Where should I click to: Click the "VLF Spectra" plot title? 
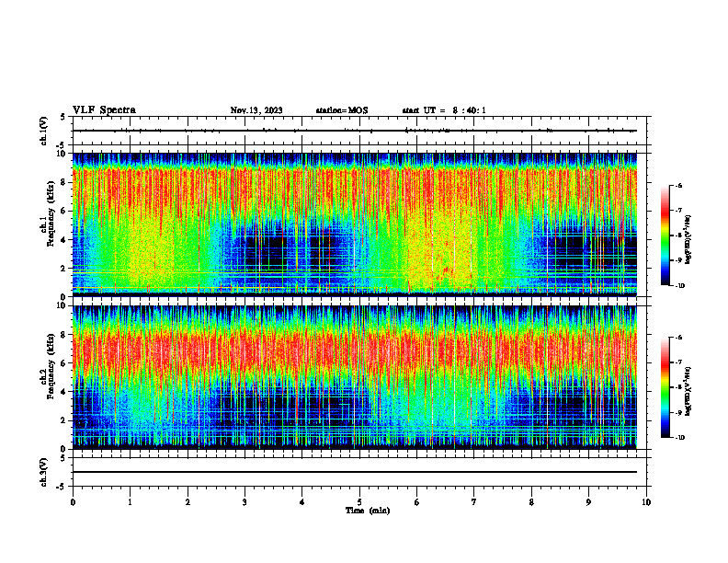[x=104, y=110]
